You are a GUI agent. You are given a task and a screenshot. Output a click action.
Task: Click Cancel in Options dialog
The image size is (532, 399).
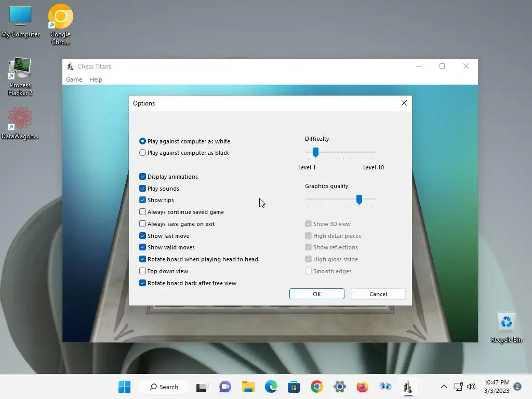click(378, 294)
